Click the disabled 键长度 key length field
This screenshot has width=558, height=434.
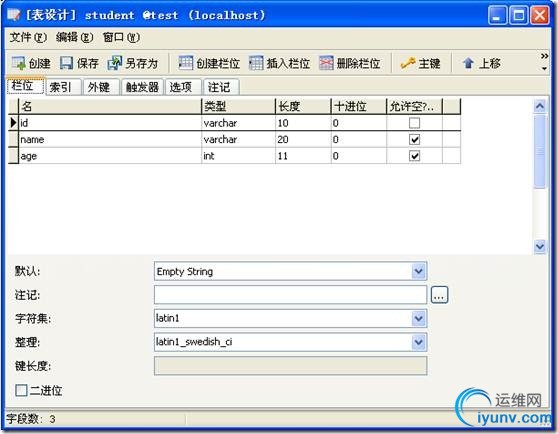(290, 366)
